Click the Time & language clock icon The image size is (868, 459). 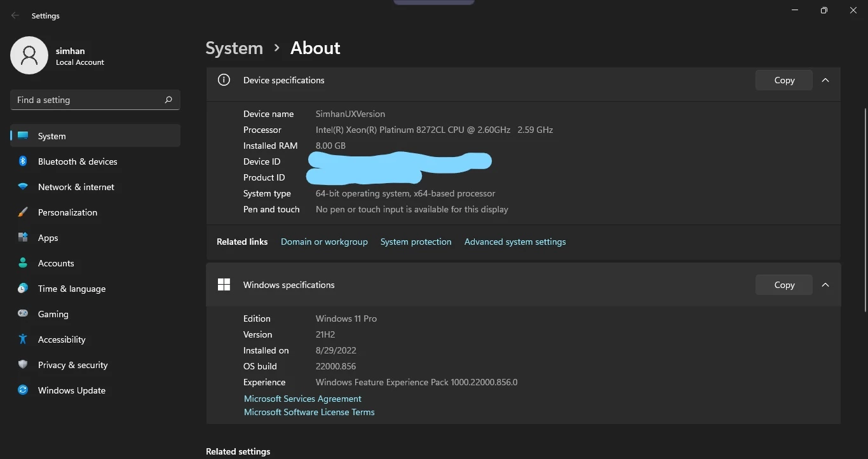click(x=23, y=289)
